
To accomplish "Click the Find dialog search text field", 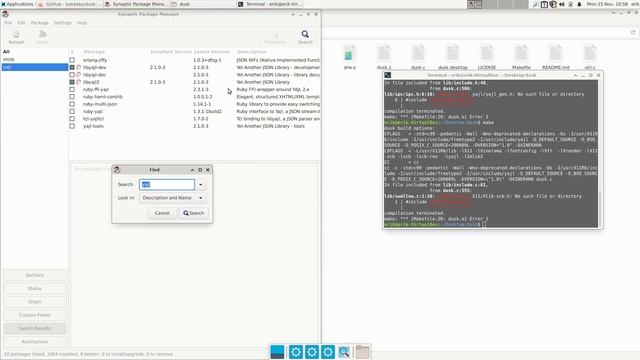I will (167, 184).
